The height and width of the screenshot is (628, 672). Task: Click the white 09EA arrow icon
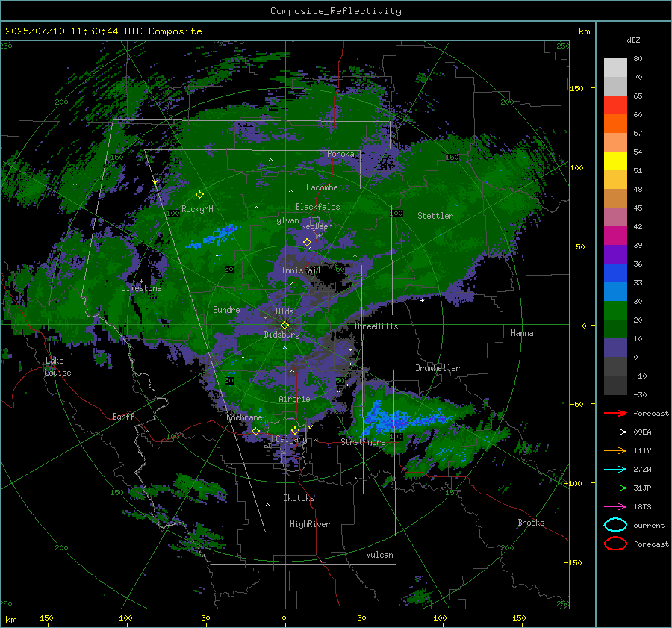pyautogui.click(x=615, y=432)
